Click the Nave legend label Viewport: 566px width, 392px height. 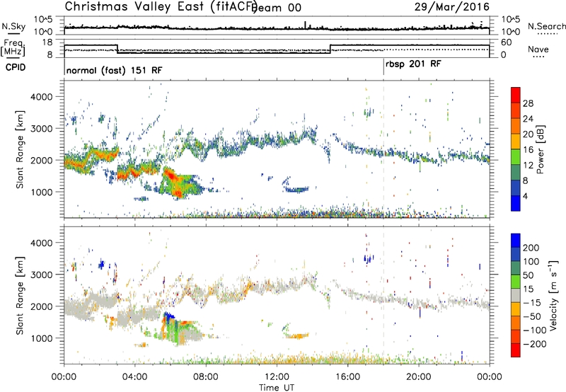538,49
